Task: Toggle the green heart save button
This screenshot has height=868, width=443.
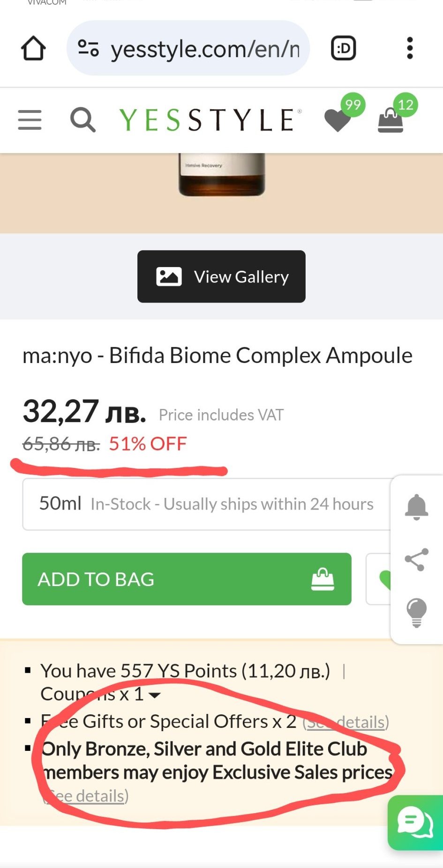Action: 380,579
